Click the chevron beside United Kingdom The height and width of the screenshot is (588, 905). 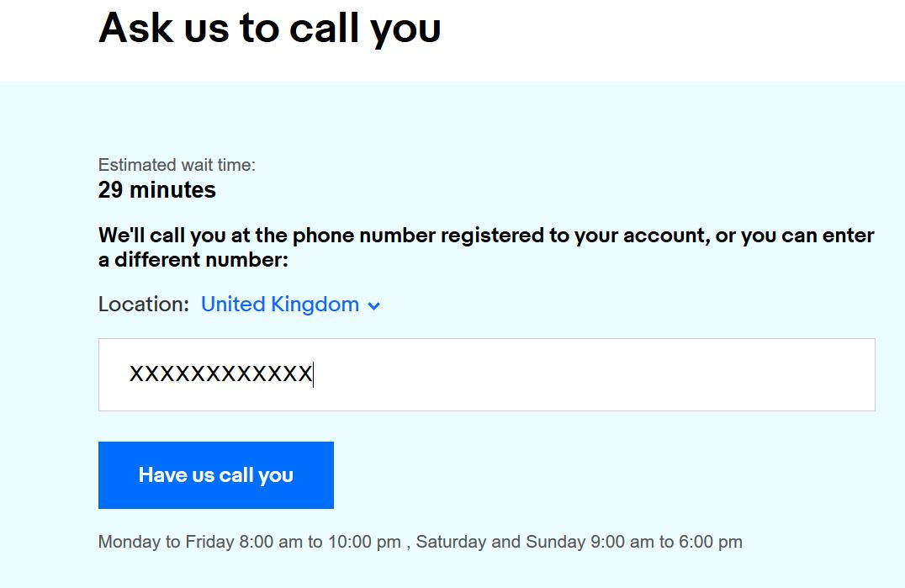coord(374,306)
